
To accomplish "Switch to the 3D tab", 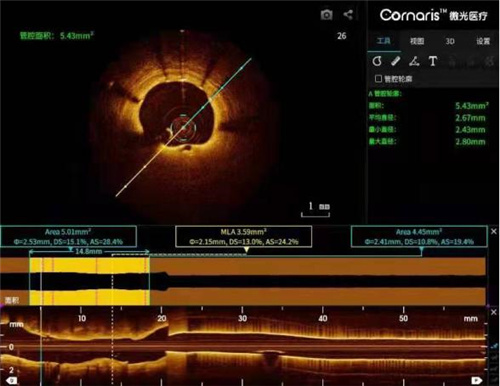I will coord(450,41).
